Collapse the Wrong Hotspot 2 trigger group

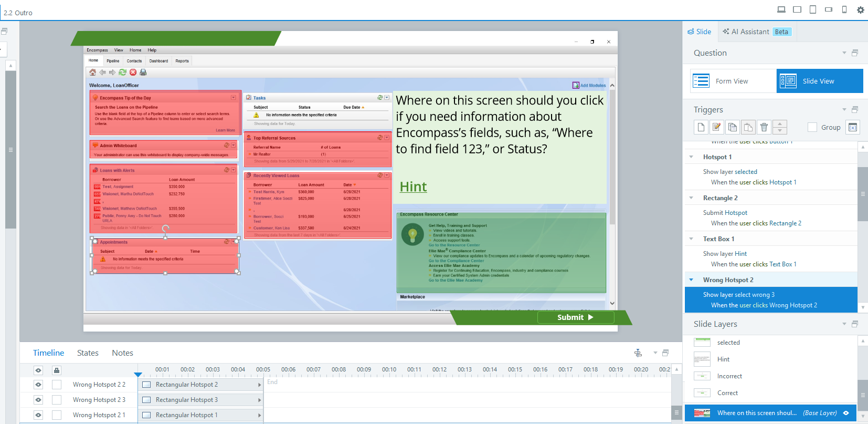(x=691, y=280)
